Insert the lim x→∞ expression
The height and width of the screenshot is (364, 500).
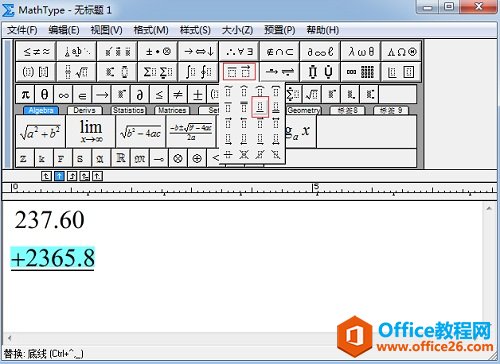[x=91, y=132]
